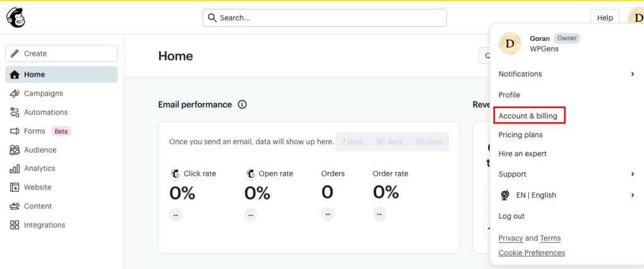The width and height of the screenshot is (644, 269).
Task: Click the Orders label
Action: point(333,174)
